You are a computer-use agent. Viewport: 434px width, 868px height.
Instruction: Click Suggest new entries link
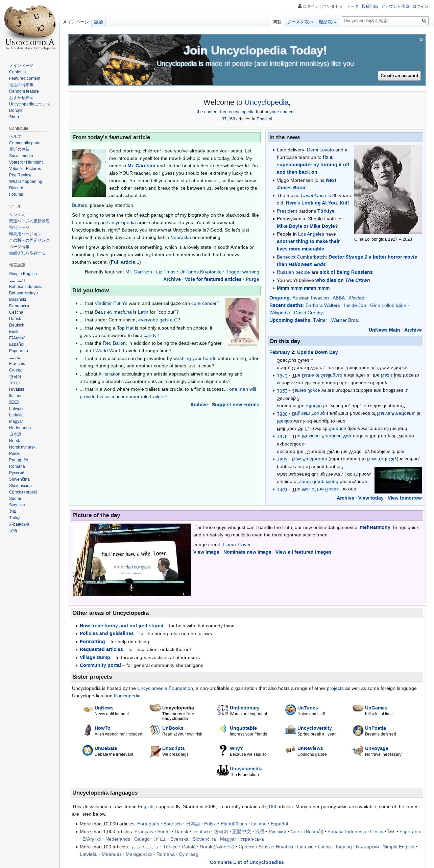click(236, 405)
